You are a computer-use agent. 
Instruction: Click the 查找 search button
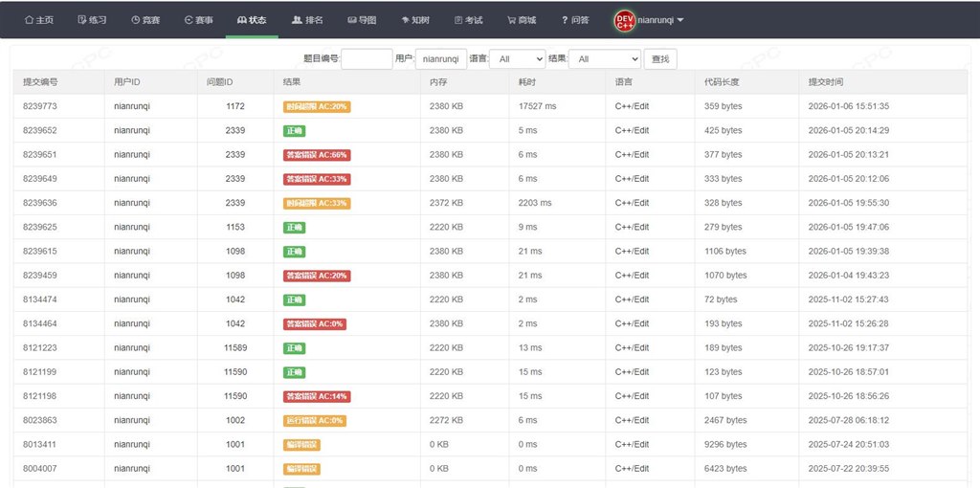[660, 59]
